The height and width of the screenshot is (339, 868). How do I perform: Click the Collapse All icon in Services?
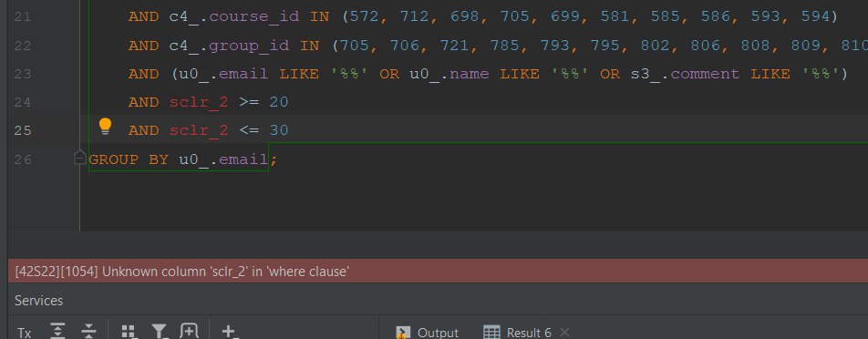pyautogui.click(x=88, y=331)
